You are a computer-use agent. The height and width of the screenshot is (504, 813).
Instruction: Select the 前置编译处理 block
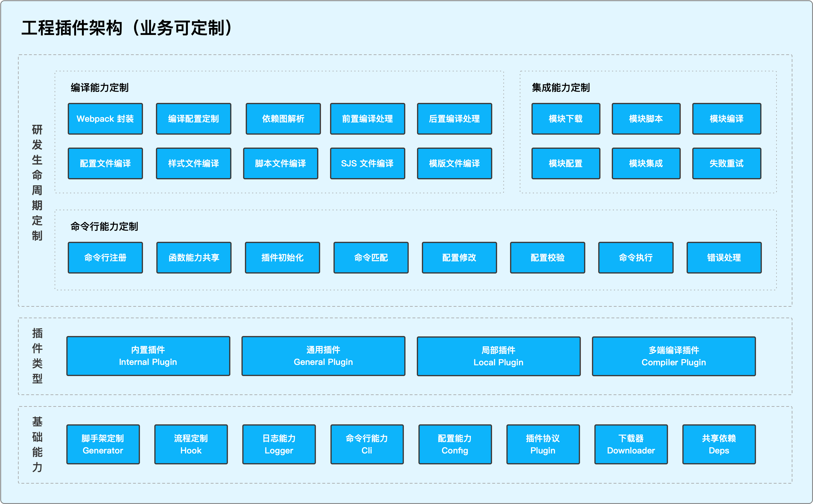point(367,119)
